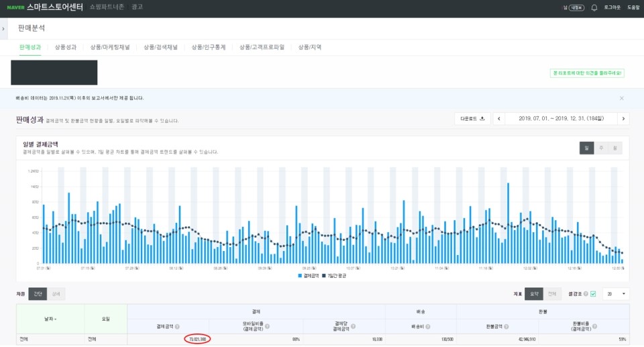Switch to the 상품성과 tab
This screenshot has width=644, height=347.
(66, 47)
